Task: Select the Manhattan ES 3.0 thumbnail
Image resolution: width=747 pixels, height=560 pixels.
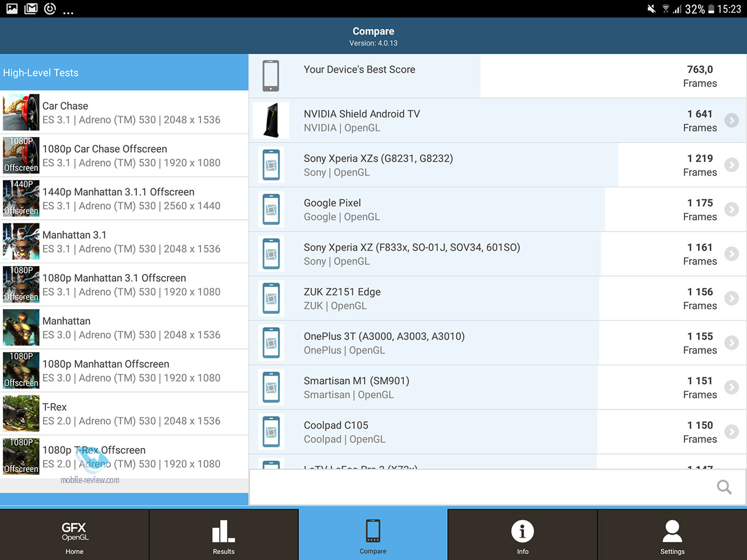Action: [x=21, y=327]
